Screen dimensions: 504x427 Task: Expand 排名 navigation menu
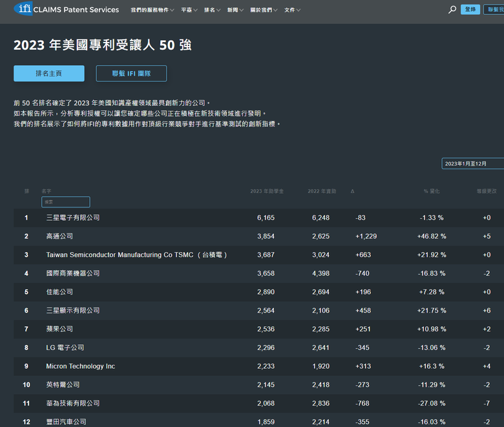[x=212, y=10]
